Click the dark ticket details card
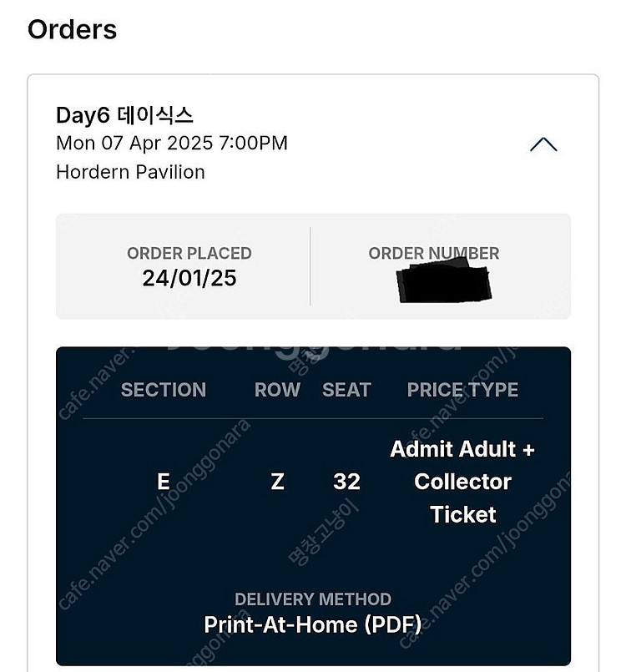The width and height of the screenshot is (626, 672). pos(313,506)
